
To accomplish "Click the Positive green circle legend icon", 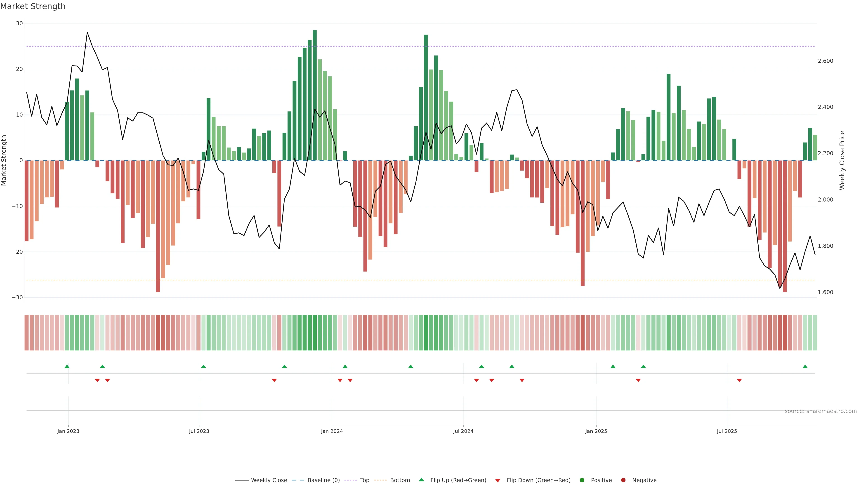I will pos(582,480).
